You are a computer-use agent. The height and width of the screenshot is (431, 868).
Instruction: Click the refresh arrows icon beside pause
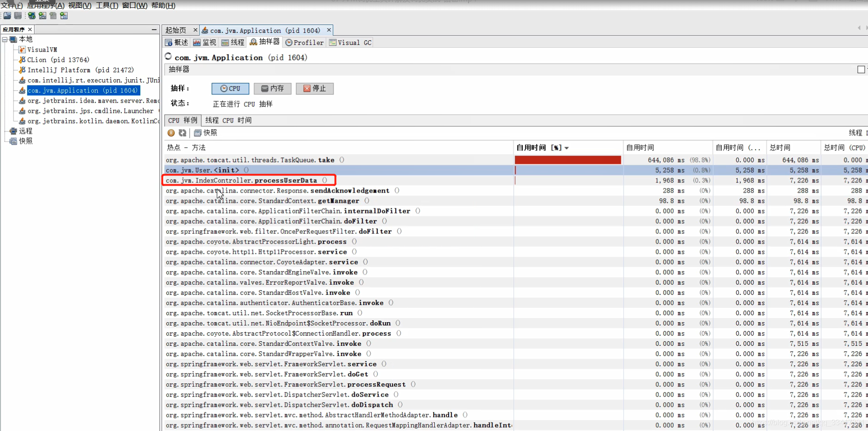click(182, 133)
